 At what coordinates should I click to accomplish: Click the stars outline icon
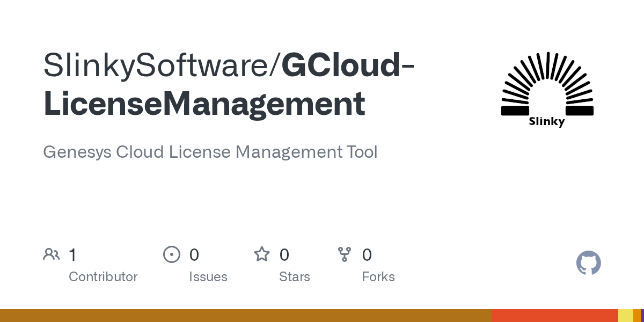tap(262, 254)
